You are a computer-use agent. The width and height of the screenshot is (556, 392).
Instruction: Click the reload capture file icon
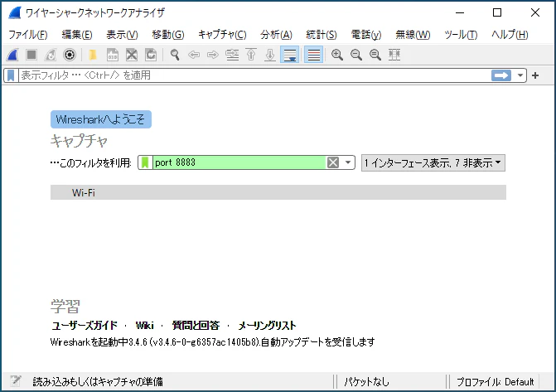pyautogui.click(x=151, y=55)
